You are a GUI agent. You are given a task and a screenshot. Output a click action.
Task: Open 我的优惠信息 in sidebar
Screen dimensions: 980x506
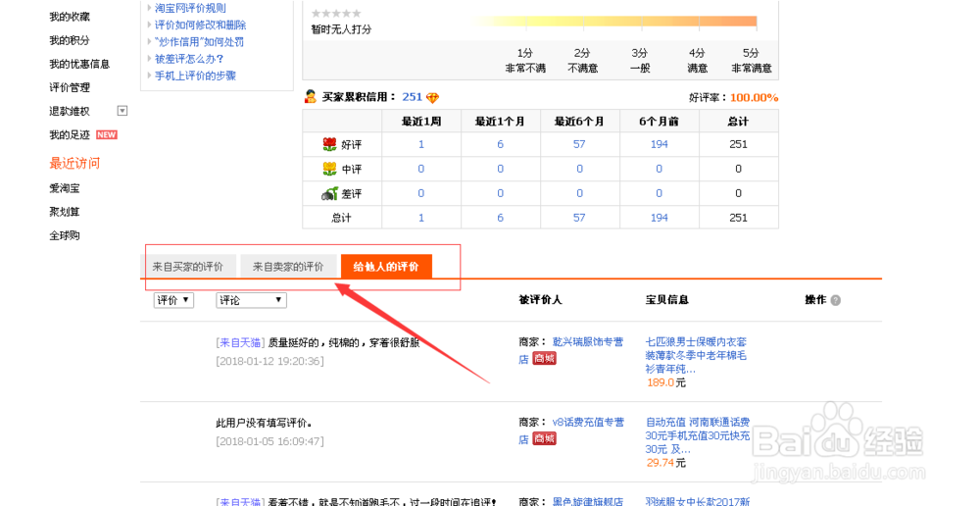point(79,64)
